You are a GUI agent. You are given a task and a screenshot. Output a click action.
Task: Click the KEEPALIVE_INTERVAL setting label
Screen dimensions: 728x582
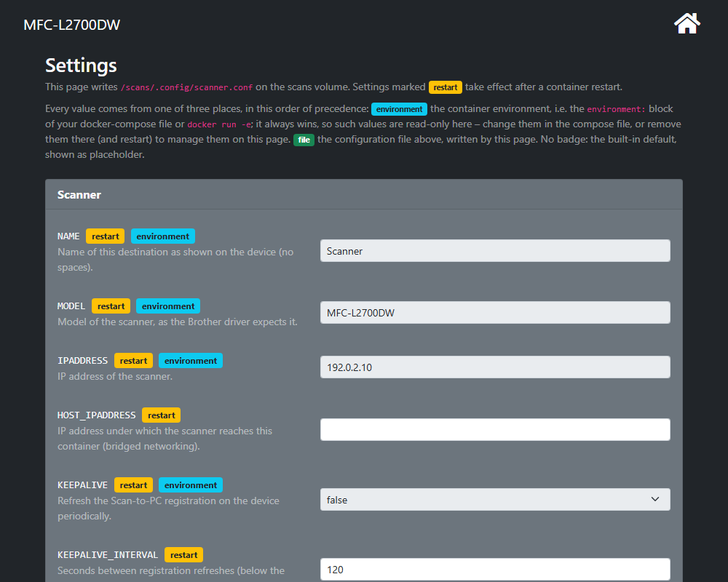point(108,555)
